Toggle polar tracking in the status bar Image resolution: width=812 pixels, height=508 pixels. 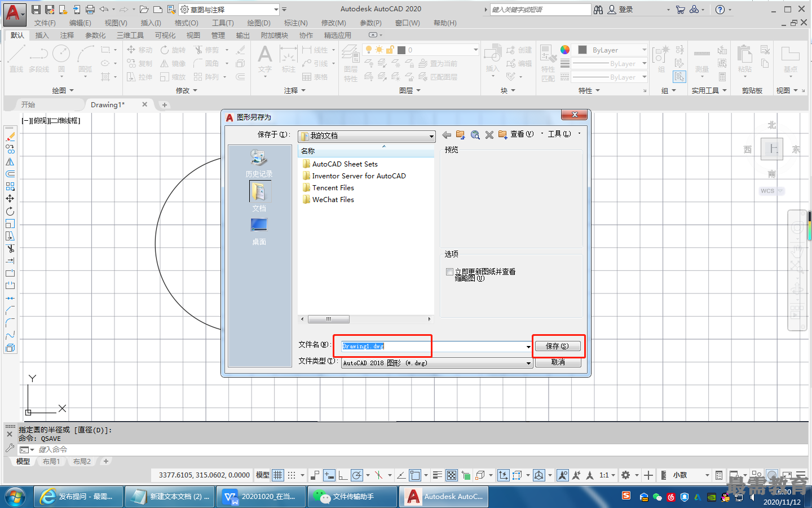[x=356, y=475]
